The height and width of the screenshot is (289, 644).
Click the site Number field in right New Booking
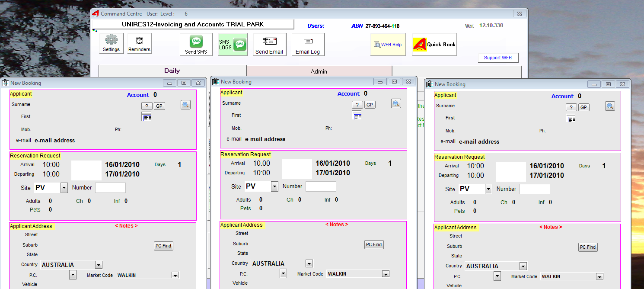click(535, 189)
